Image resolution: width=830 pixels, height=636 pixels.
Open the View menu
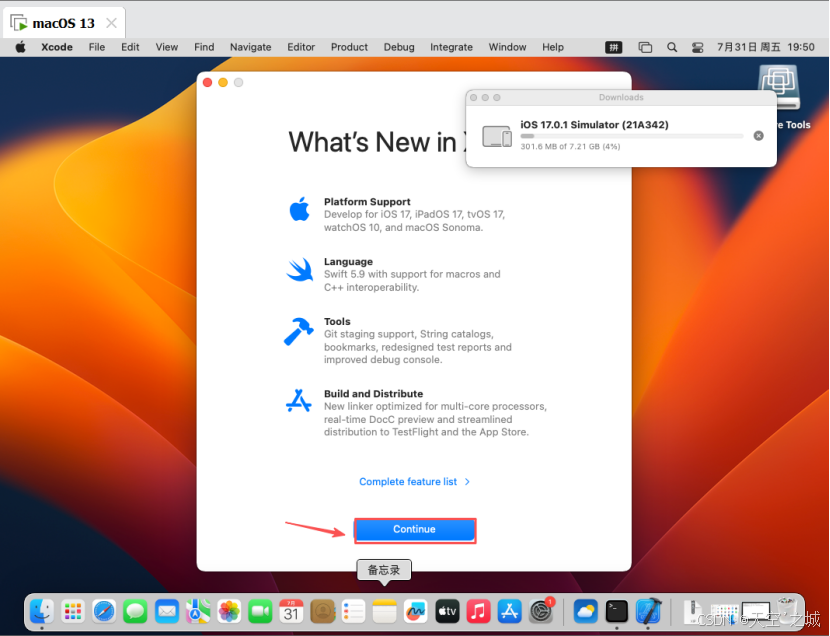(167, 47)
